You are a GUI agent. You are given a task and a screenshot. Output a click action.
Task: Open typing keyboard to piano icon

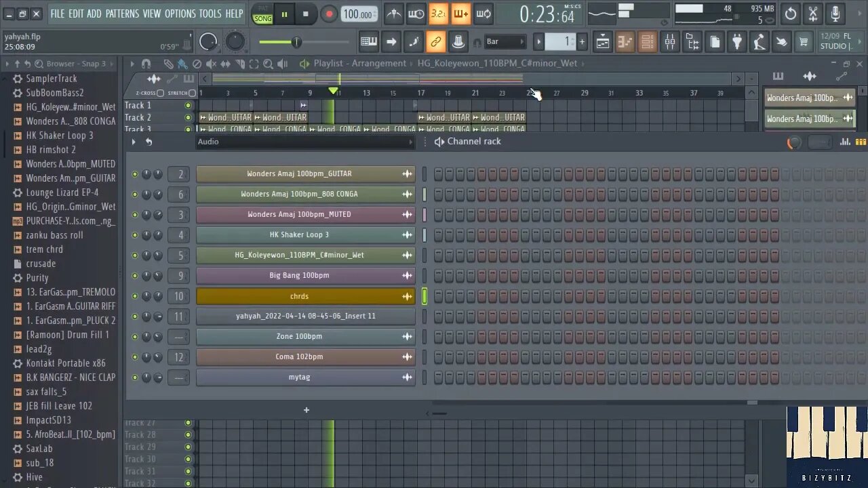click(x=369, y=42)
